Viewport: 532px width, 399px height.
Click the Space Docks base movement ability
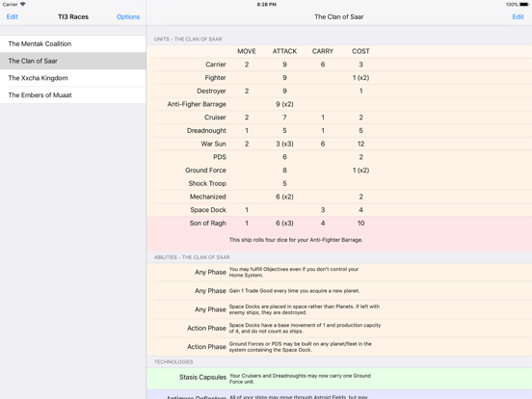coord(339,328)
